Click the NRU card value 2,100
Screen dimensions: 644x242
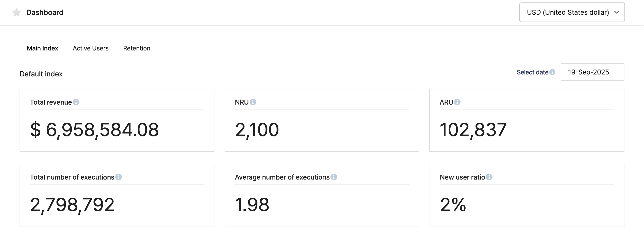click(x=257, y=130)
